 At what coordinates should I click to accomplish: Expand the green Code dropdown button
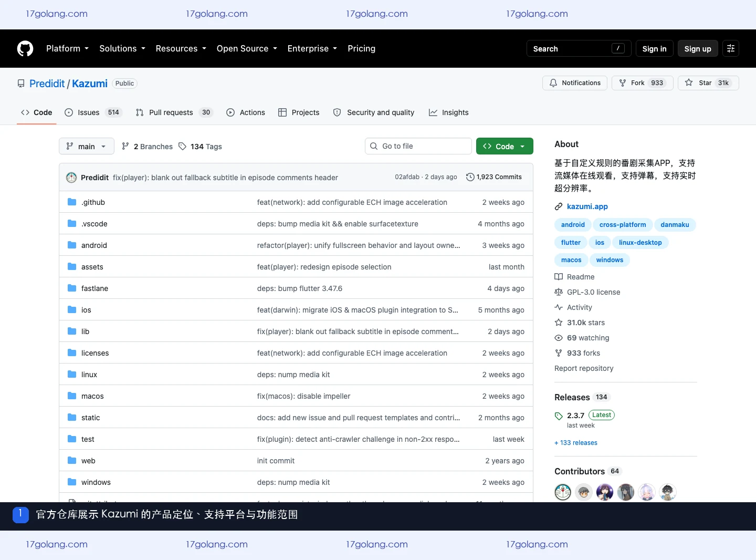point(505,147)
